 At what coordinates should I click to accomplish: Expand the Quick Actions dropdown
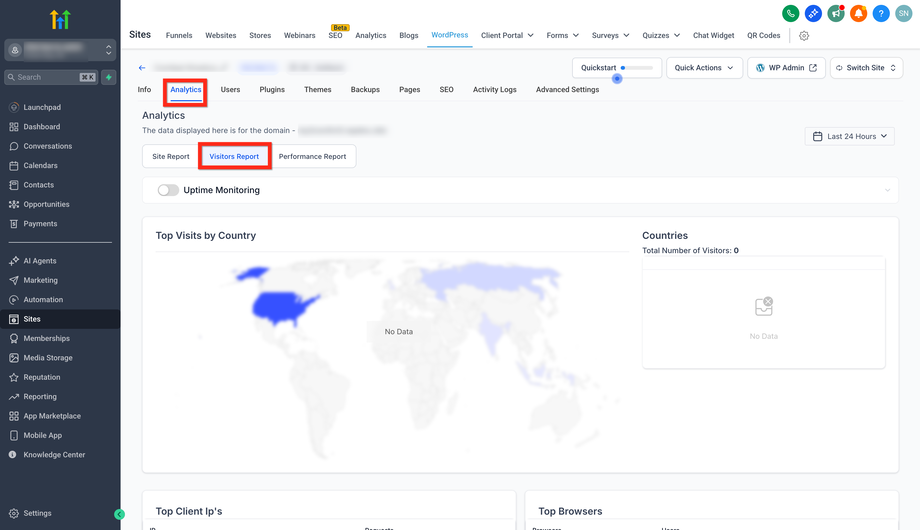[x=704, y=68]
